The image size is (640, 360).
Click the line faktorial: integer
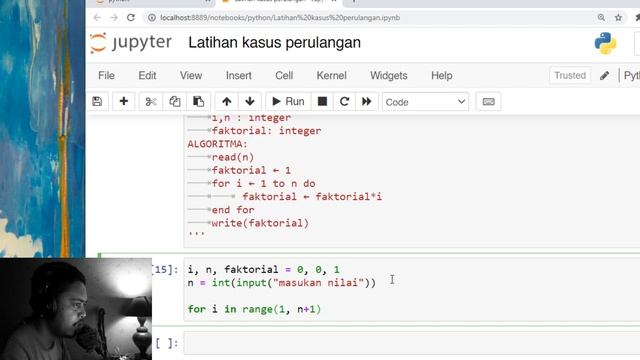tap(266, 131)
